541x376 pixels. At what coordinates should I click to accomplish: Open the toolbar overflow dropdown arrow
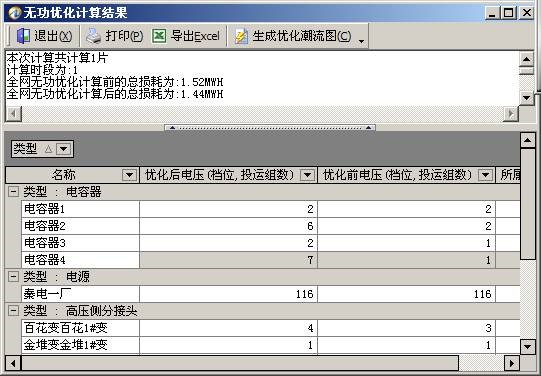[x=361, y=41]
